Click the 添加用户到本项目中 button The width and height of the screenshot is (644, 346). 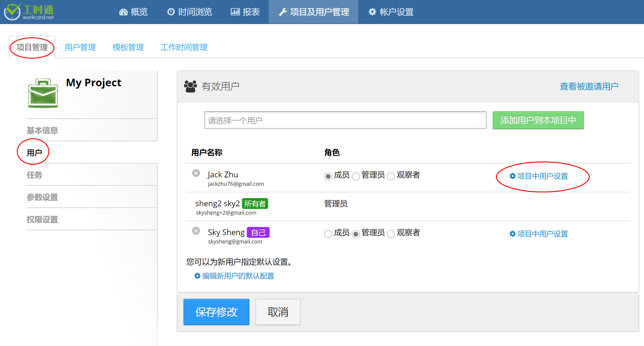point(538,120)
